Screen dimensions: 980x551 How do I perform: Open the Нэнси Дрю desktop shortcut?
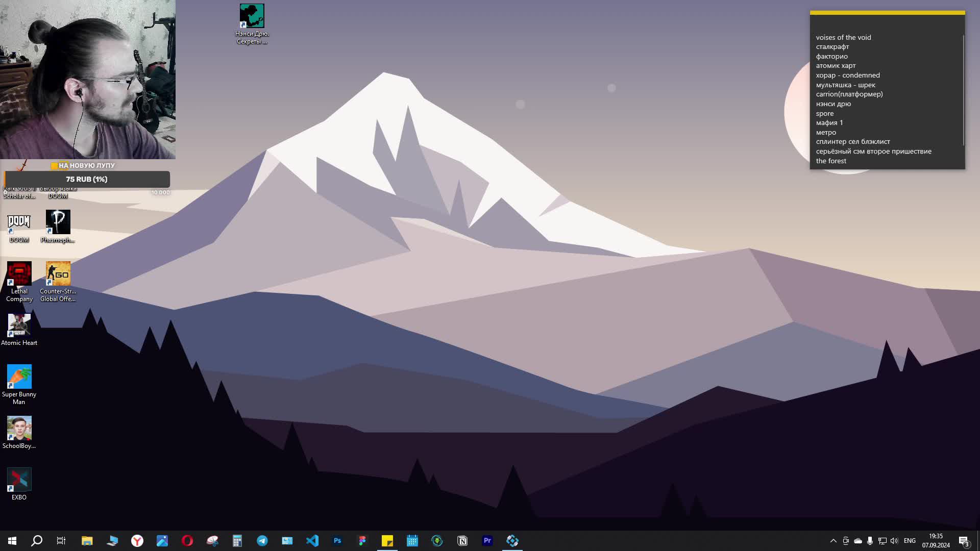click(x=252, y=16)
